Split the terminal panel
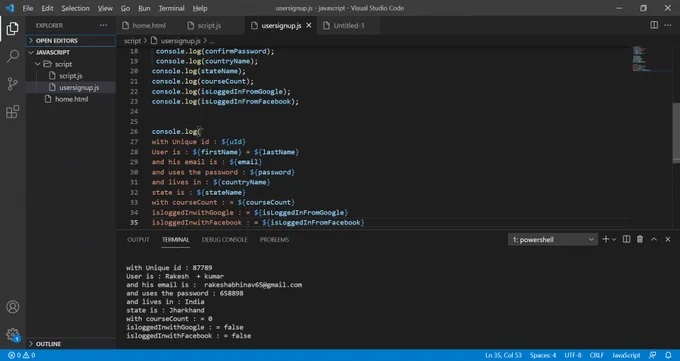The height and width of the screenshot is (361, 680). (626, 240)
